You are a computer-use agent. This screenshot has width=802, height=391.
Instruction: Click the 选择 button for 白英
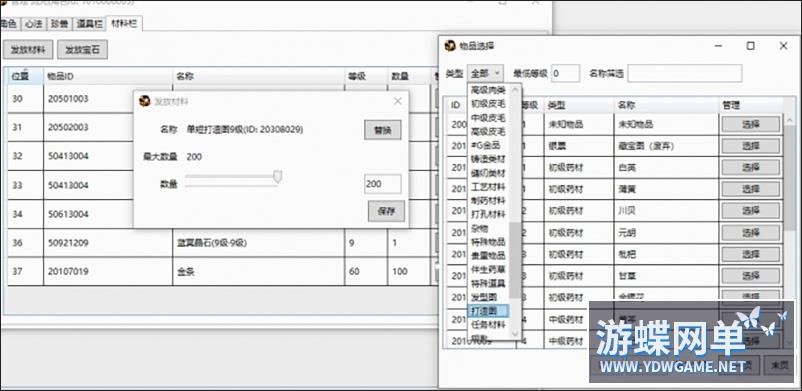pos(751,167)
